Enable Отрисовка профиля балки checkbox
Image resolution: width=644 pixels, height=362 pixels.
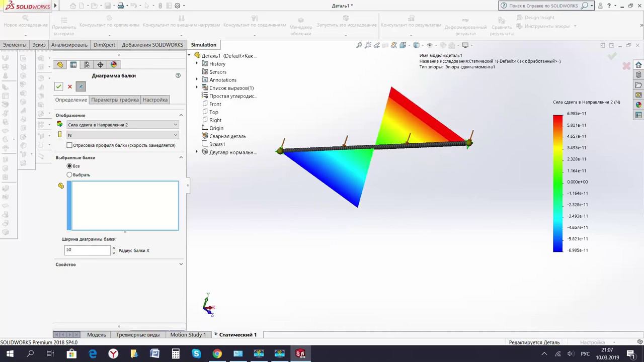[69, 145]
